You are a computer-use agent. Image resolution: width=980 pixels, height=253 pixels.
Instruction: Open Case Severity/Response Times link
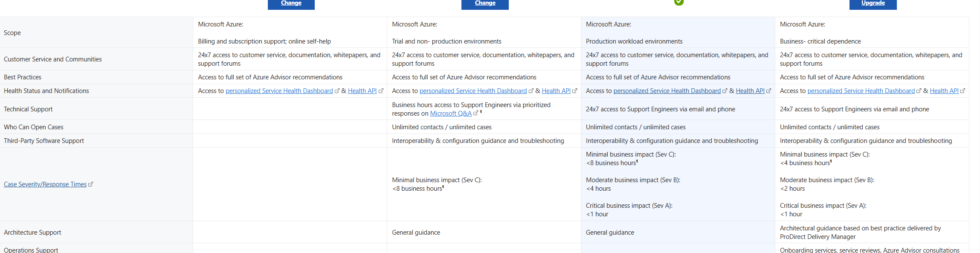click(45, 184)
